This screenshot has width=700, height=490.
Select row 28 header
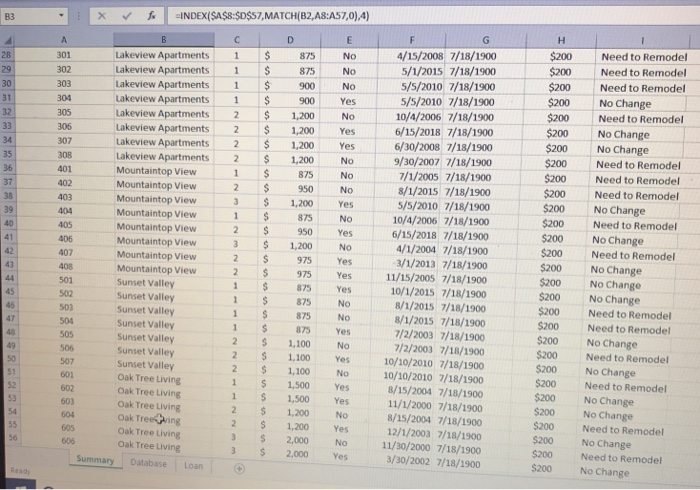click(7, 54)
